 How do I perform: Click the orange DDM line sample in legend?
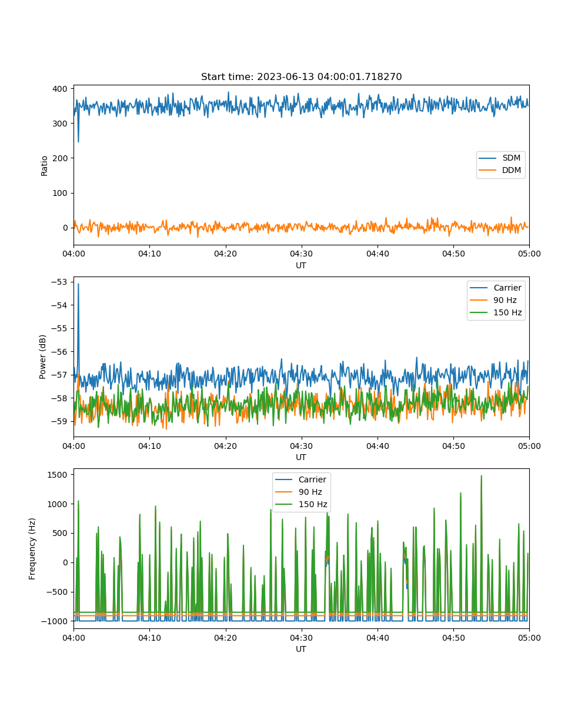(x=488, y=171)
